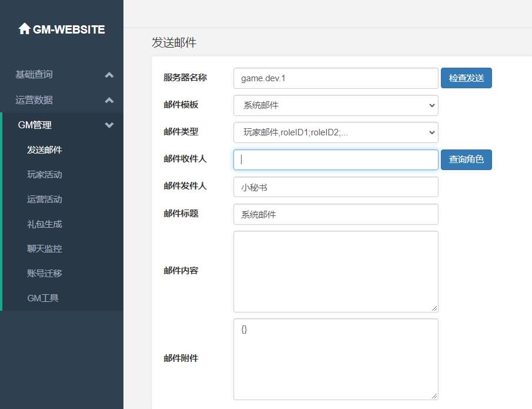532x409 pixels.
Task: Open the GM工具 menu item
Action: tap(43, 298)
